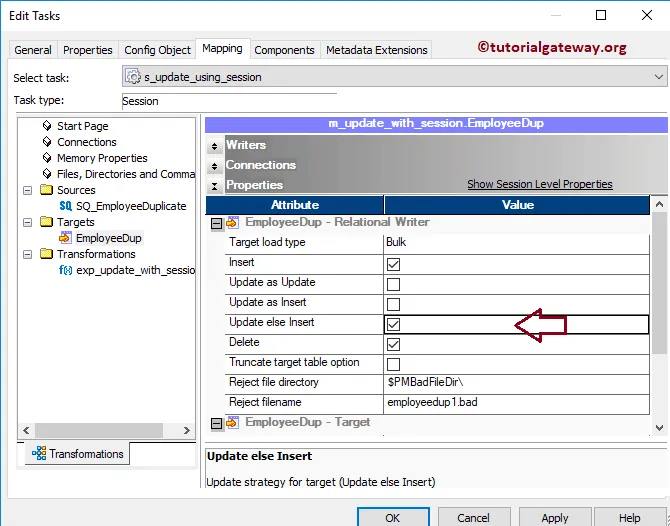
Task: Select the bottom Transformations view tab
Action: [x=77, y=453]
